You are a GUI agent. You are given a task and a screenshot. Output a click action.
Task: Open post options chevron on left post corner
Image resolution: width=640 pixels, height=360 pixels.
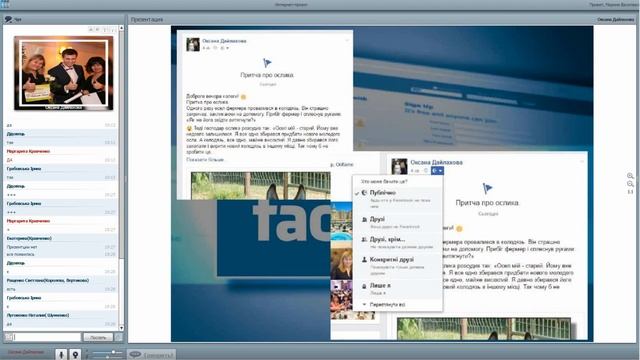347,40
